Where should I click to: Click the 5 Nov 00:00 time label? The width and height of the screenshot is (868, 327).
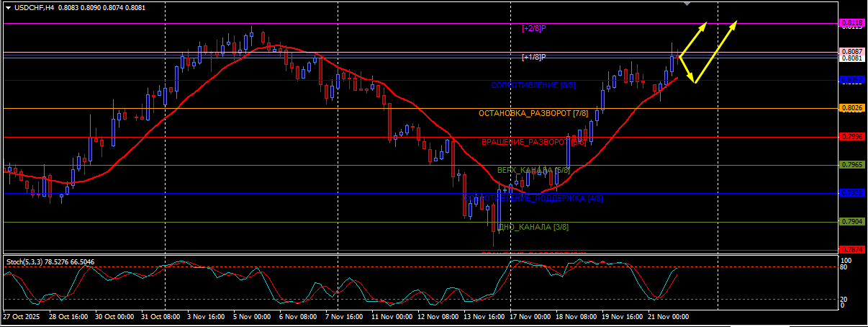[253, 316]
